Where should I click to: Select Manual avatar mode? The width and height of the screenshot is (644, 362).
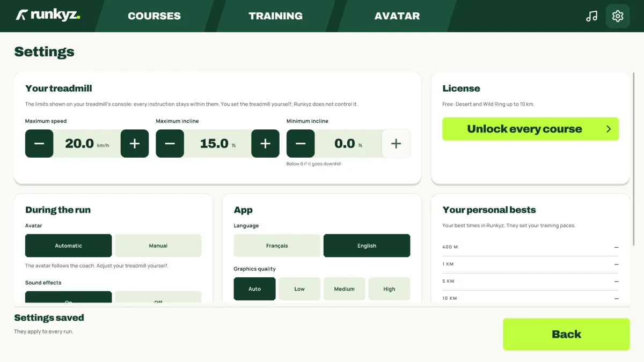click(158, 246)
